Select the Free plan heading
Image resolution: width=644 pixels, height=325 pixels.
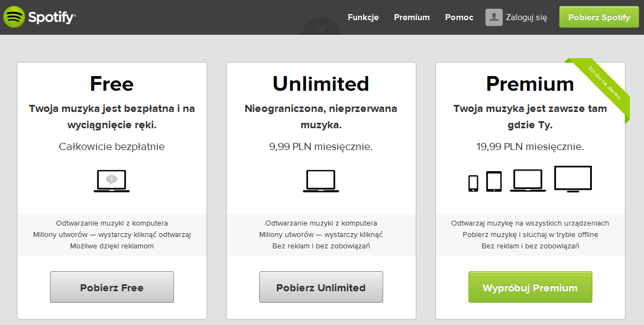coord(111,84)
